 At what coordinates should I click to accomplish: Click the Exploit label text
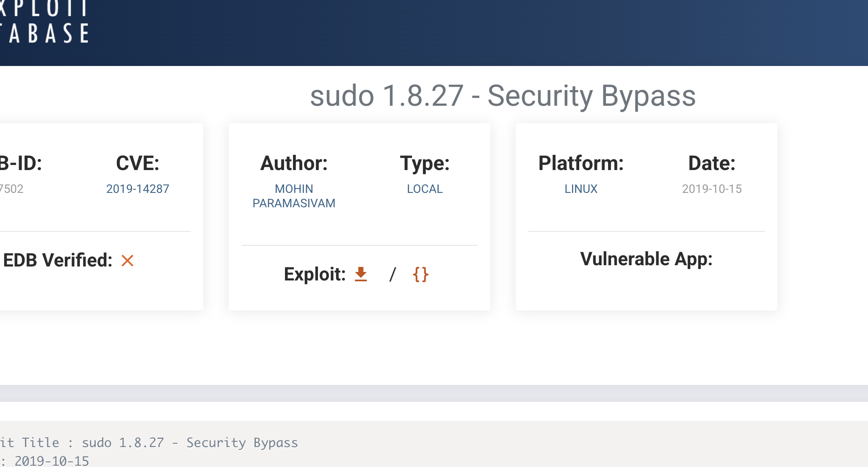pyautogui.click(x=315, y=274)
